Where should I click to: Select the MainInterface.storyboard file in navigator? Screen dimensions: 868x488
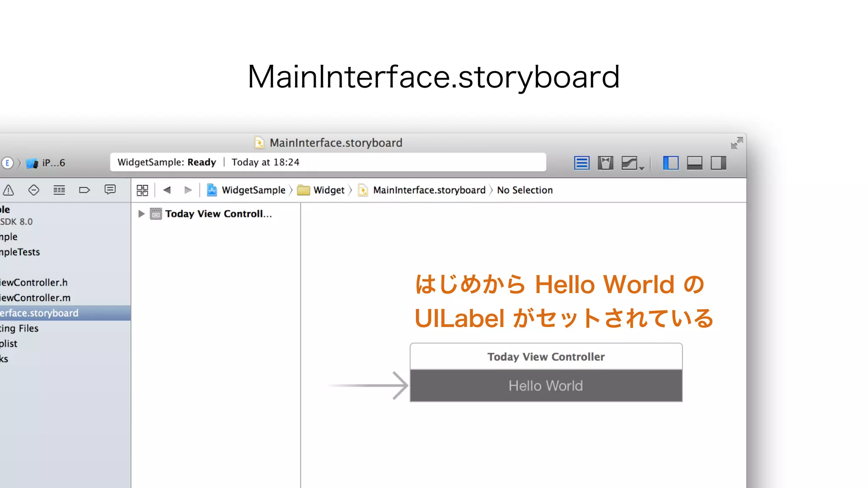[65, 313]
